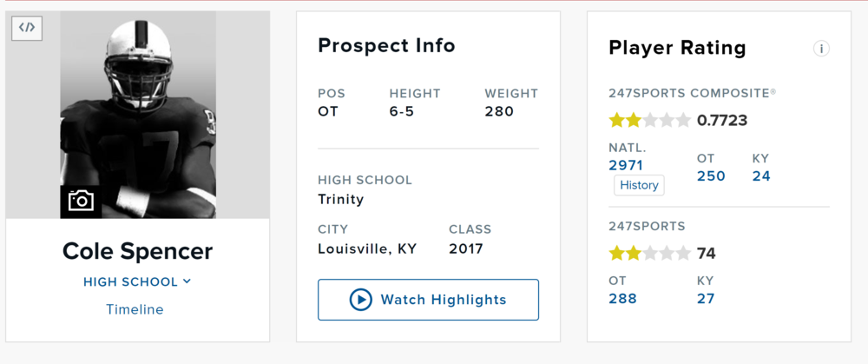
Task: Open composite KY rank 24
Action: pyautogui.click(x=761, y=175)
